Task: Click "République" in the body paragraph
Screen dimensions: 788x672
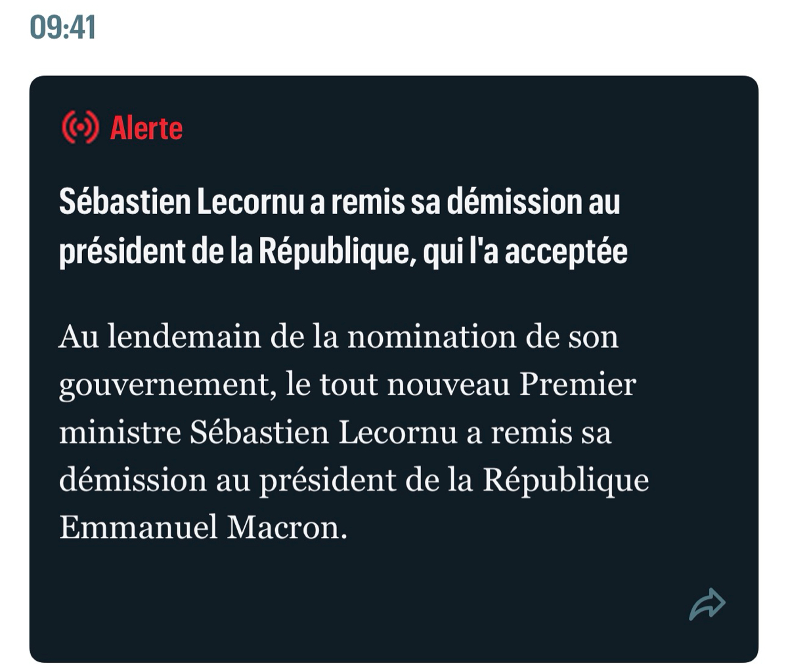Action: [566, 480]
